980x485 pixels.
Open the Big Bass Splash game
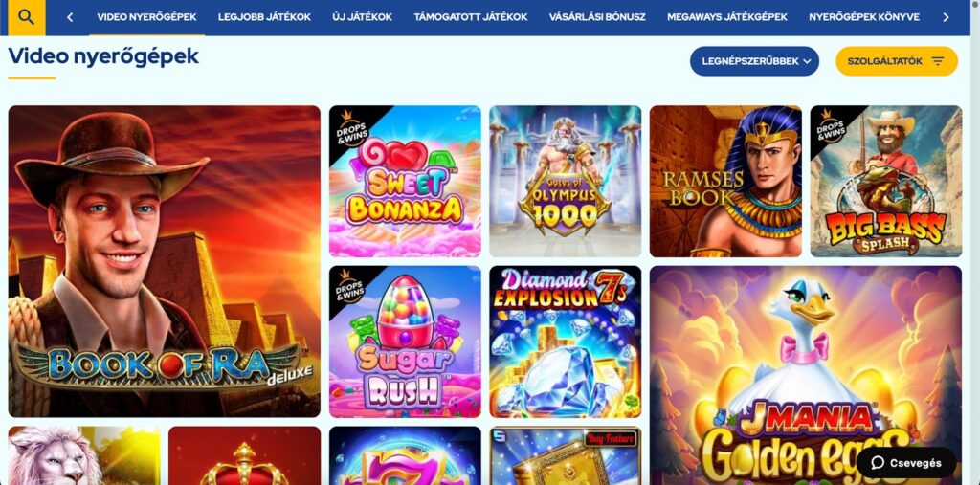pyautogui.click(x=886, y=181)
